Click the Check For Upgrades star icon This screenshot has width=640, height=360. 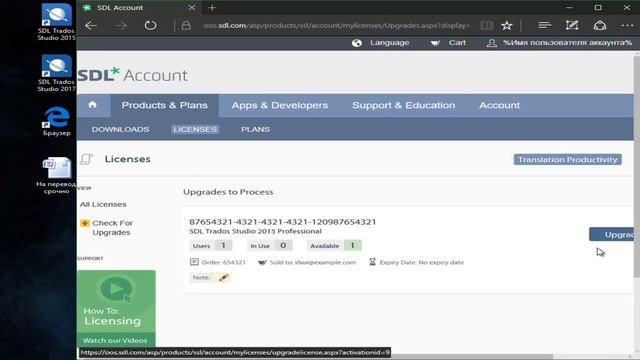coord(85,223)
